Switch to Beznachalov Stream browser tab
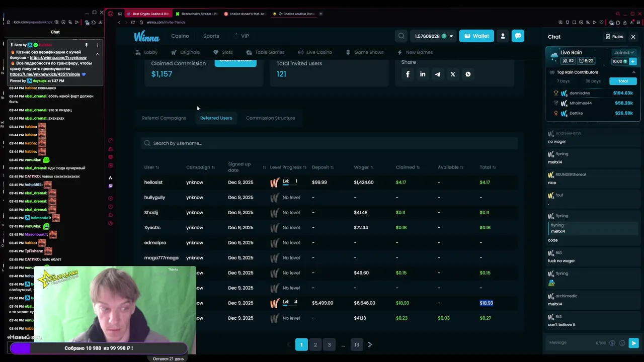This screenshot has width=644, height=362. pos(197,14)
